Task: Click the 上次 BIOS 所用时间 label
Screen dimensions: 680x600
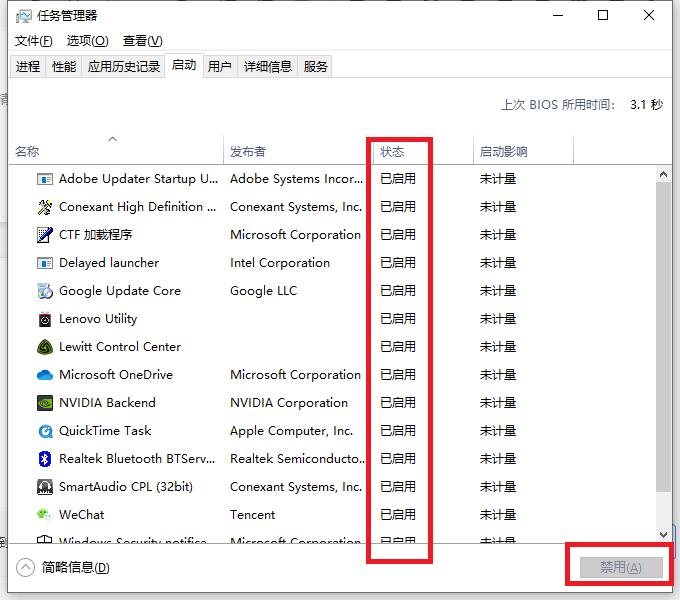Action: point(558,104)
